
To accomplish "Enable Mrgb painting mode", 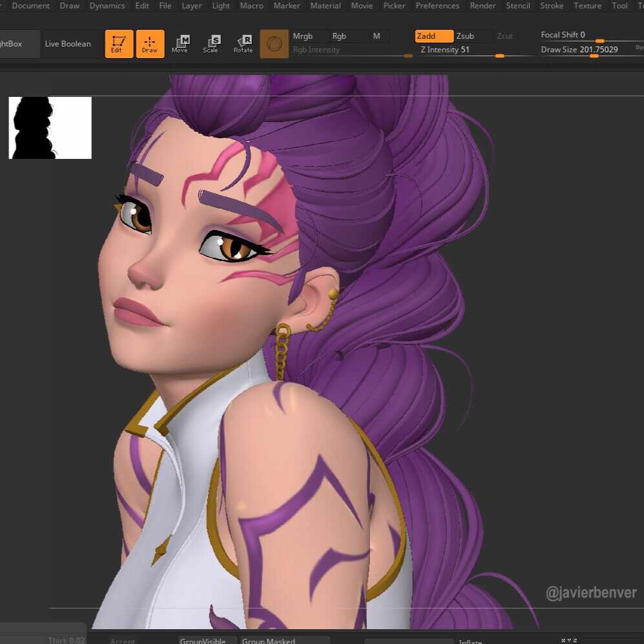I will pos(302,36).
